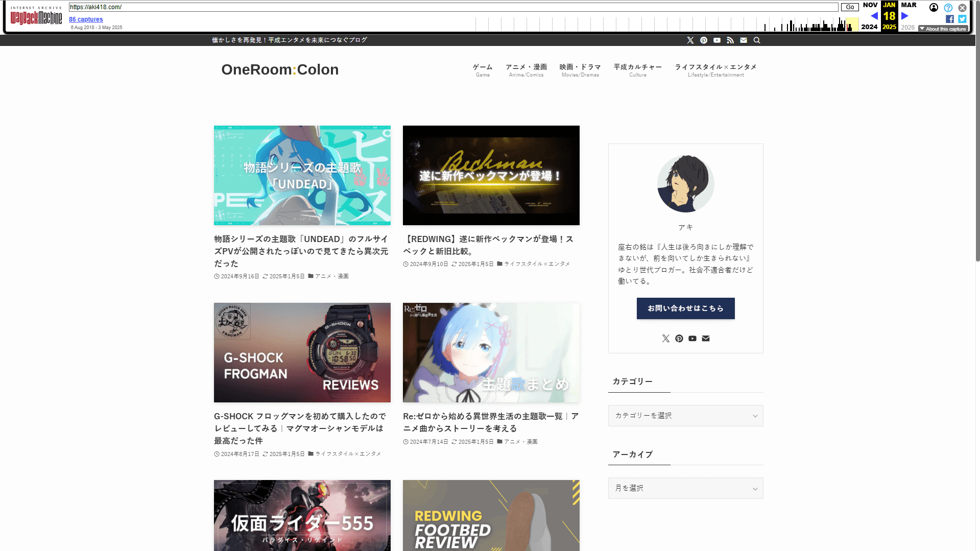Open the Re:Zero Rem thumbnail

click(491, 352)
